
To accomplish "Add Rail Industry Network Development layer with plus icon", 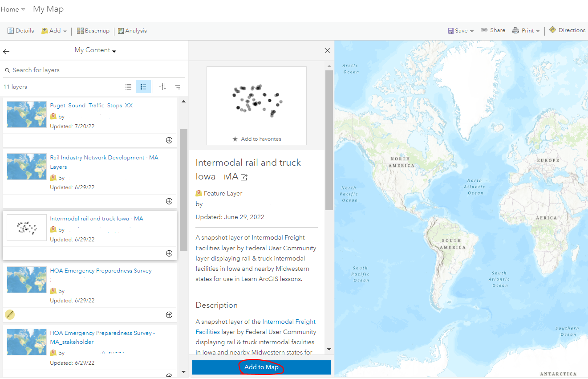I will (169, 201).
